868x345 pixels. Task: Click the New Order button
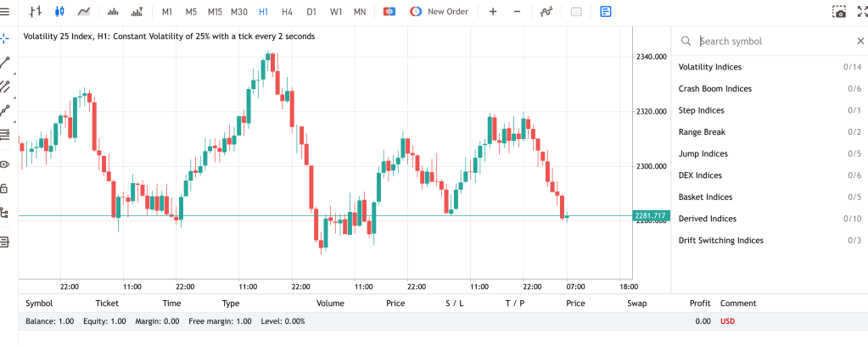(439, 12)
